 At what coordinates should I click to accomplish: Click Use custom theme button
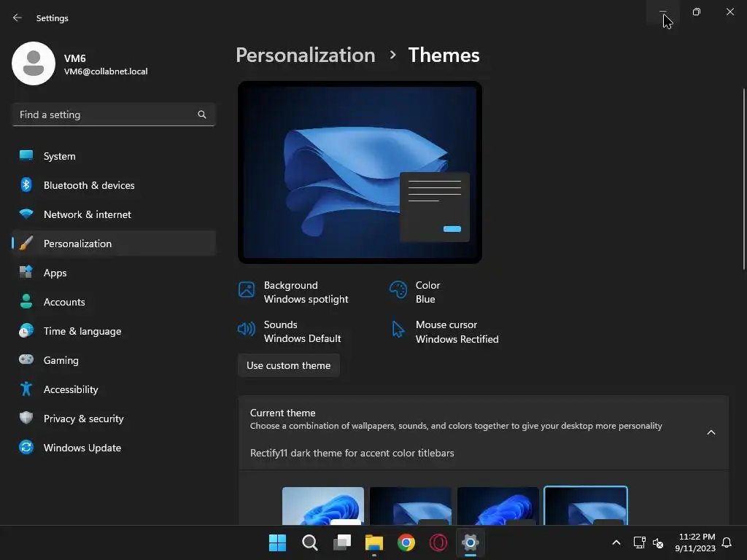[289, 365]
